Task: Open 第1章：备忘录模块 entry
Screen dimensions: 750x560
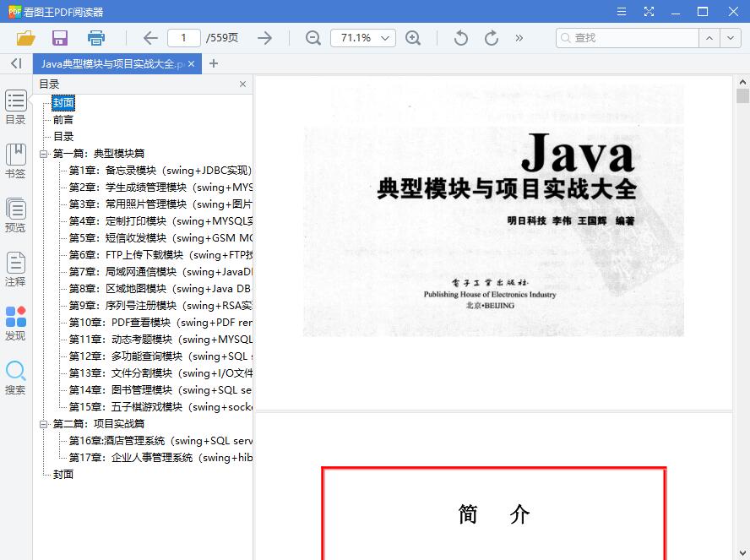Action: tap(160, 171)
